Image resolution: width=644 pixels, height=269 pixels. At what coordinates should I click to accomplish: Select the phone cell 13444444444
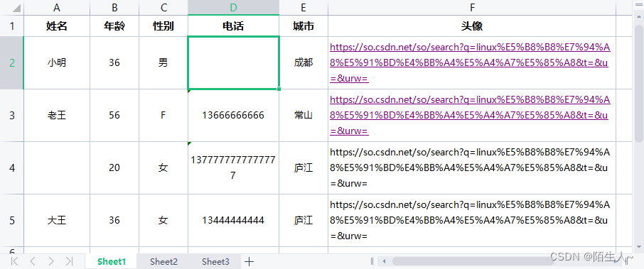(233, 221)
